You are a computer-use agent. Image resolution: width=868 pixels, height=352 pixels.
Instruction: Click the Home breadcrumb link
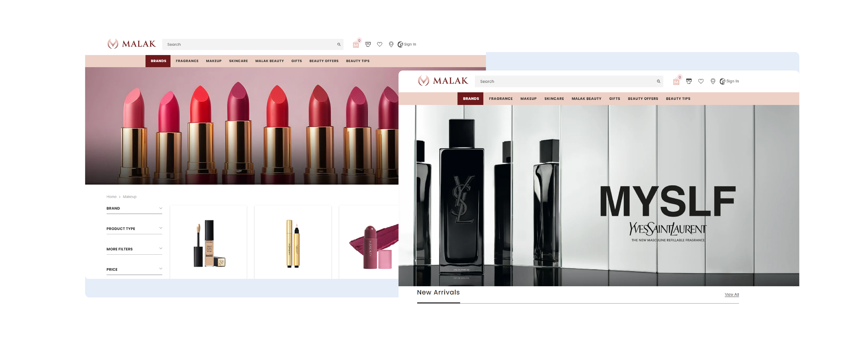112,197
